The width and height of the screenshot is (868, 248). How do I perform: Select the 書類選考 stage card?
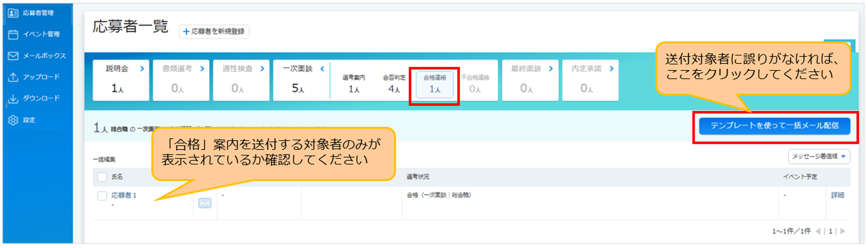coord(181,80)
